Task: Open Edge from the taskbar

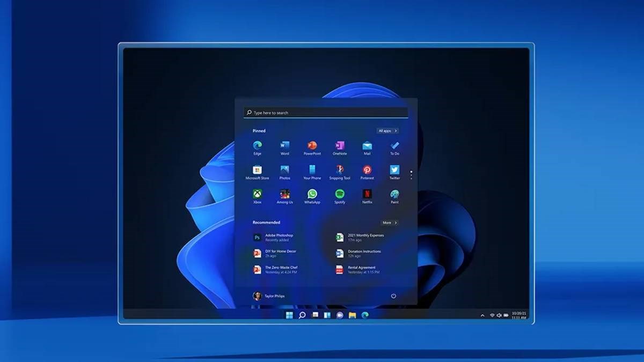Action: coord(365,315)
